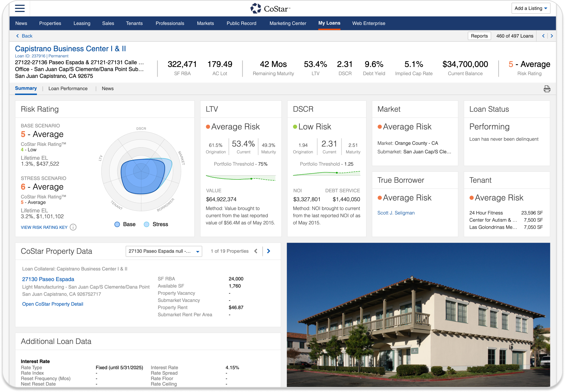The image size is (565, 392).
Task: Click the print icon
Action: pos(547,89)
